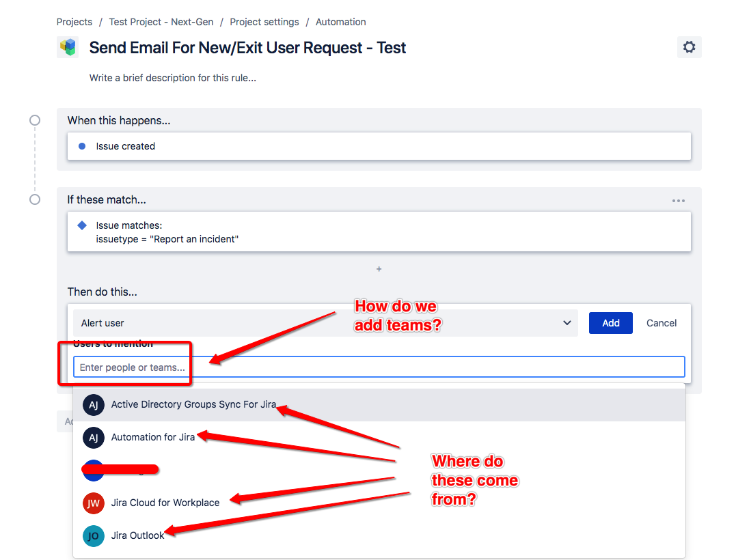Edit the rule title Send Email For New/Exit User Request
Viewport: 736px width, 560px height.
coord(247,48)
